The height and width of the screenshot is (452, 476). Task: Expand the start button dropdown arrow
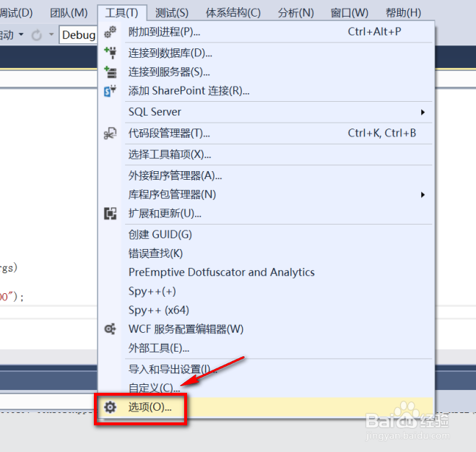[21, 35]
